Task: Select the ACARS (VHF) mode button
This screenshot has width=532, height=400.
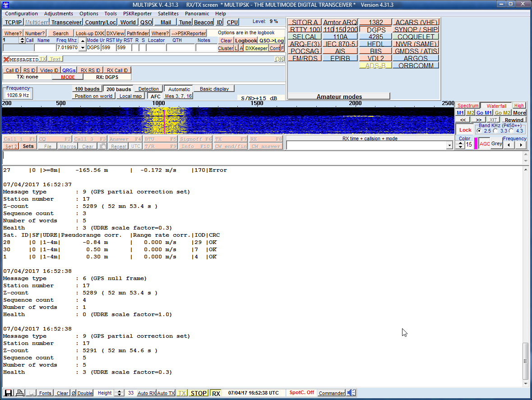Action: [416, 23]
